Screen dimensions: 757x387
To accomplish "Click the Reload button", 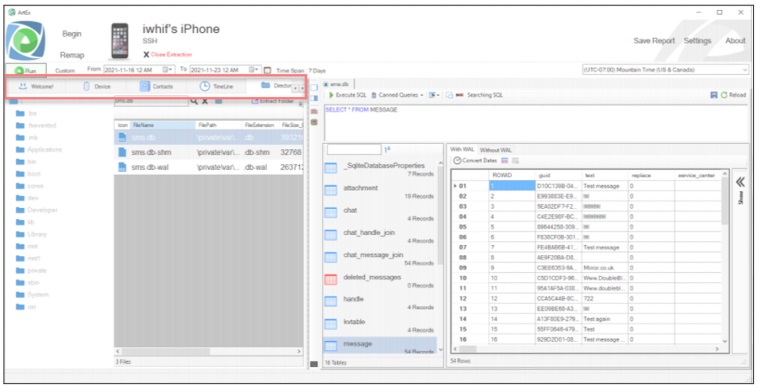I will 733,95.
